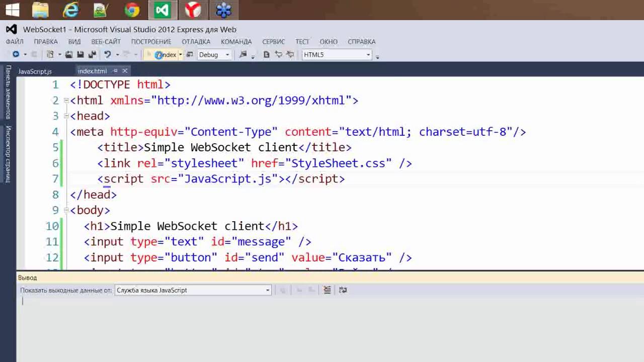Click the Visual Studio logo in title bar
644x362 pixels.
(x=11, y=29)
